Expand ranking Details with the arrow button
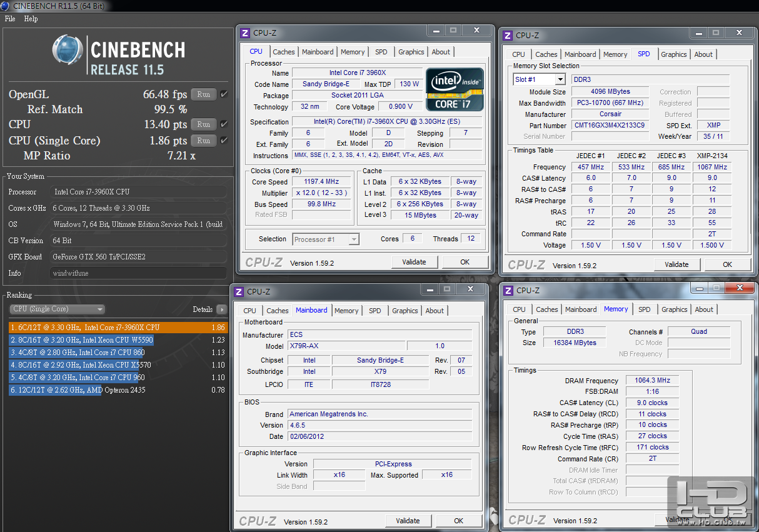This screenshot has height=532, width=759. click(x=221, y=309)
